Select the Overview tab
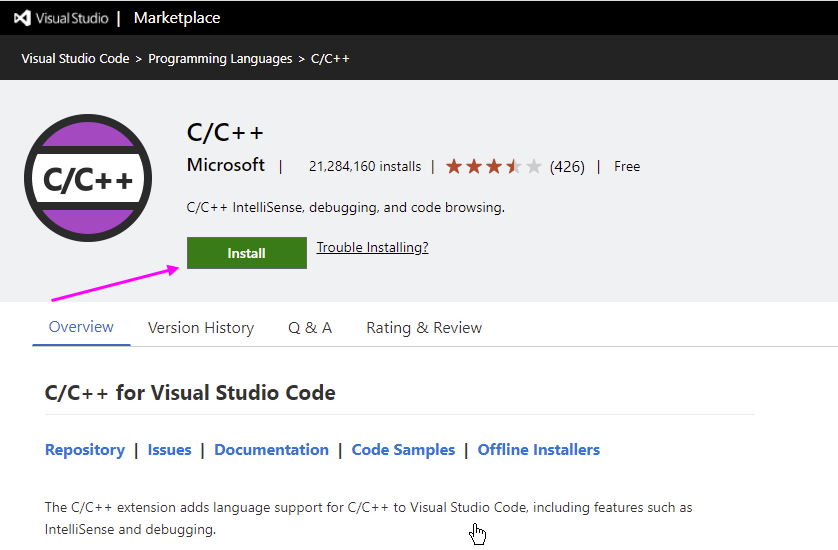This screenshot has height=550, width=838. coord(81,327)
